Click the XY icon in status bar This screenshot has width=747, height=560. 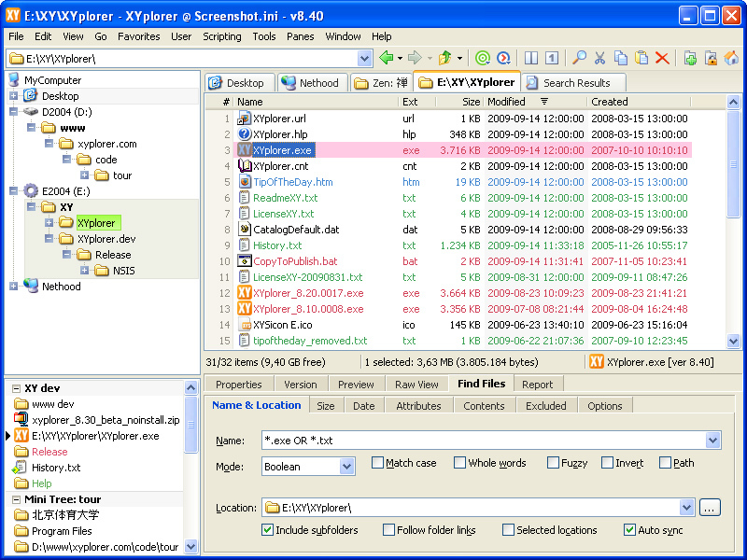597,362
